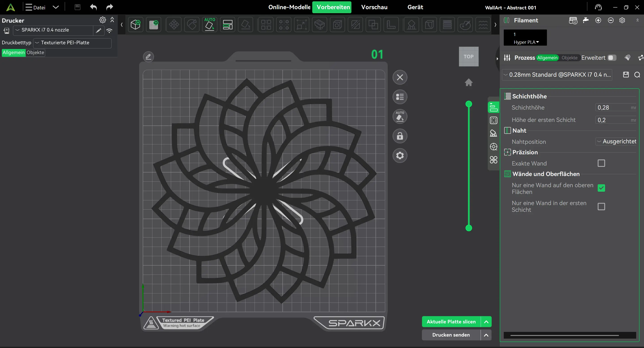644x348 pixels.
Task: Expand the Aktuelle Platte slicen arrow
Action: [486, 322]
